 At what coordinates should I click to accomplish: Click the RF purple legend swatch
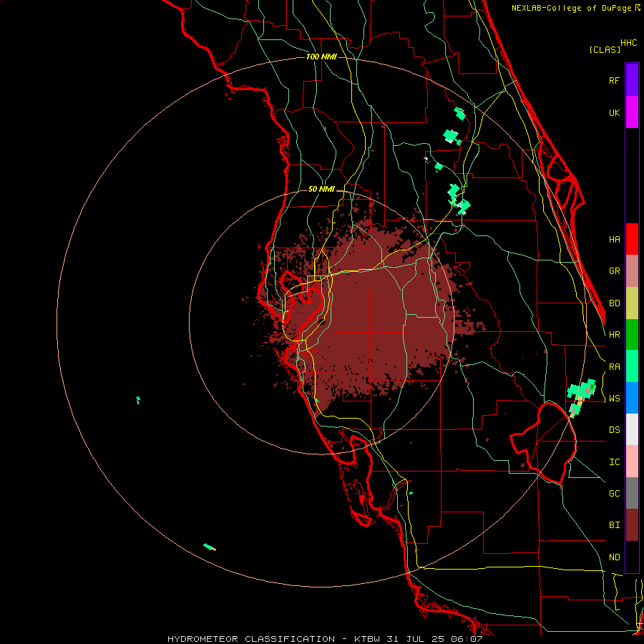pos(632,80)
